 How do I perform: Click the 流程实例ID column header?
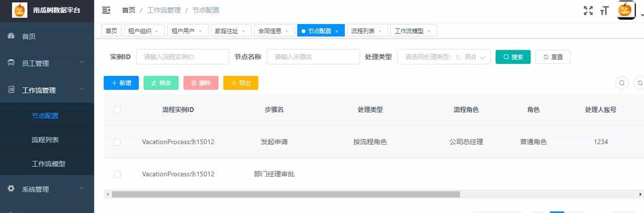pos(178,109)
